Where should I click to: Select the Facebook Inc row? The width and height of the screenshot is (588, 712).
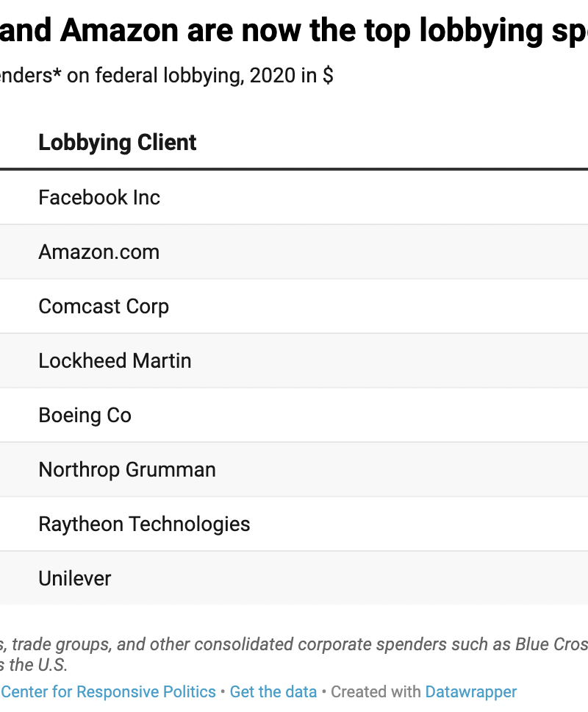(x=98, y=197)
